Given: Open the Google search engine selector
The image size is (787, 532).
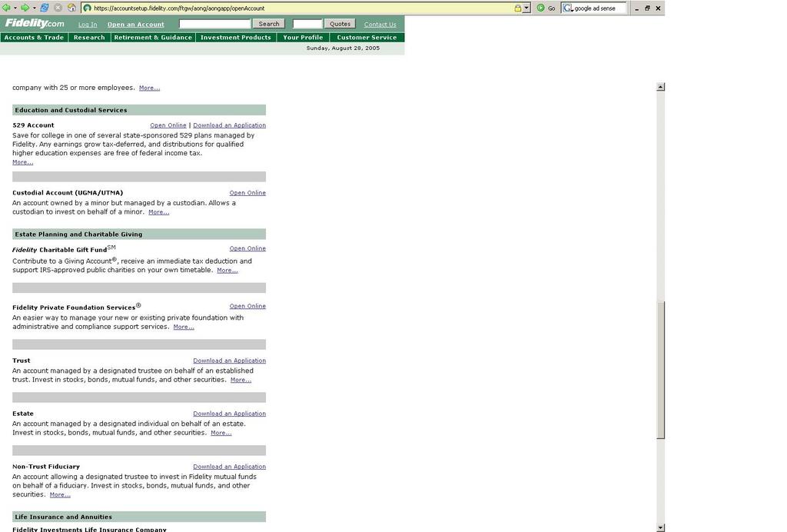Looking at the screenshot, I should 568,8.
